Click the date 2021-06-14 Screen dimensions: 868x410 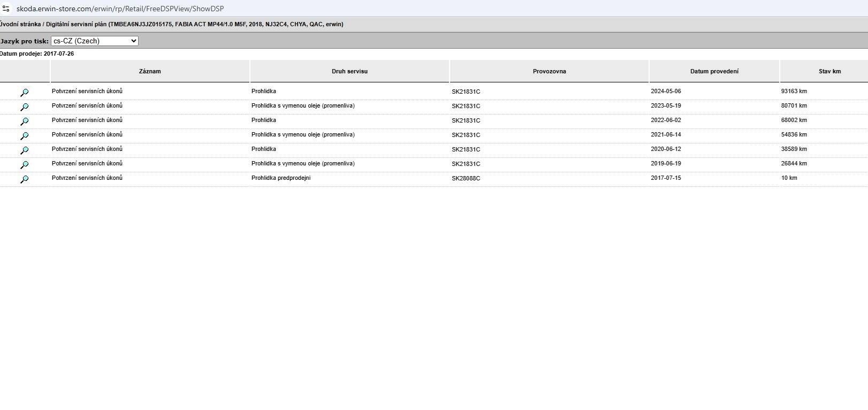coord(666,134)
